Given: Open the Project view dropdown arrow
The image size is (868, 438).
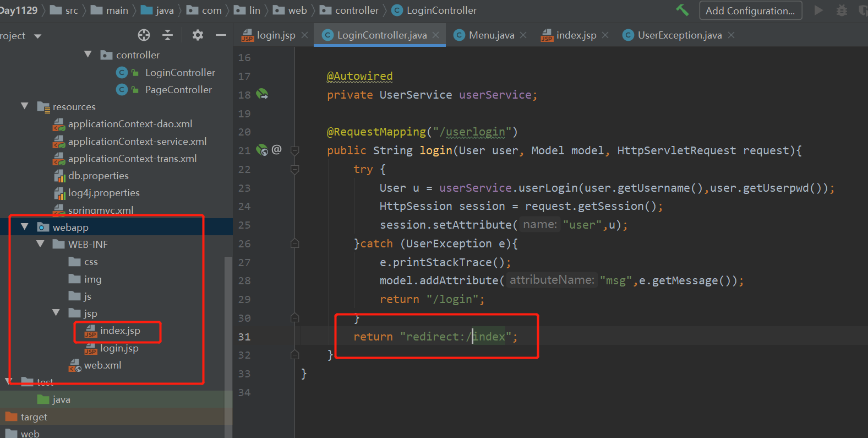Looking at the screenshot, I should pyautogui.click(x=37, y=36).
